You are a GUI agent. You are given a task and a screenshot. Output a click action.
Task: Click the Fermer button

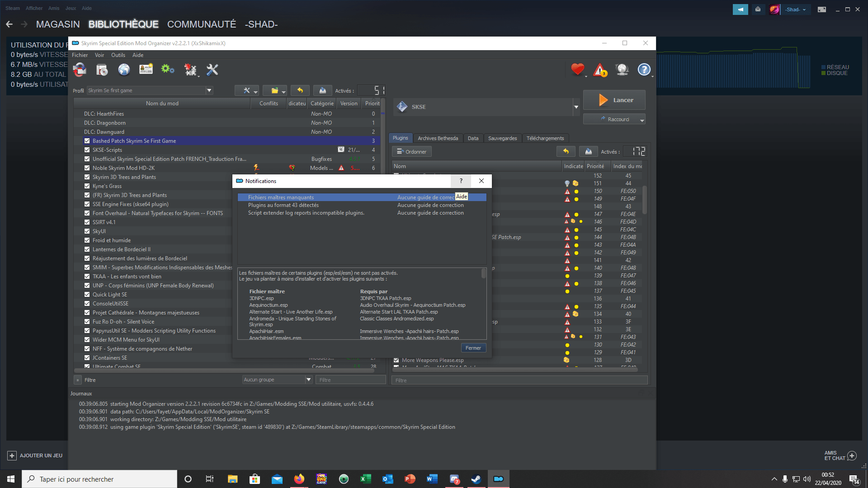coord(473,348)
